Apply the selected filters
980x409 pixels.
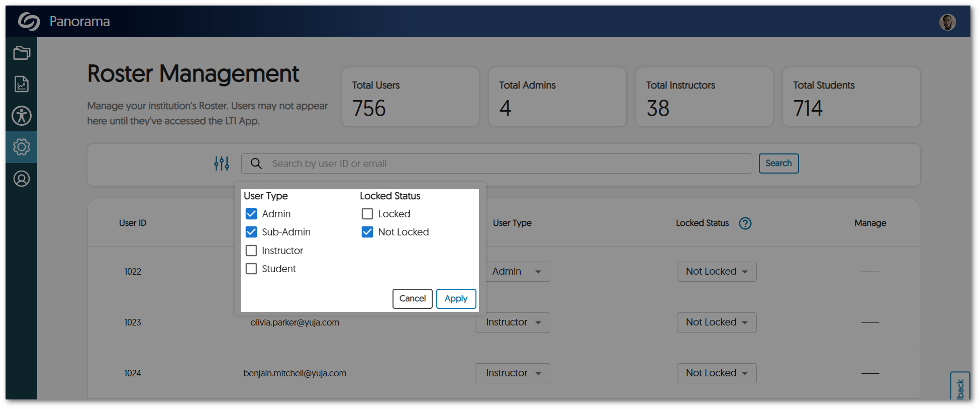(456, 298)
